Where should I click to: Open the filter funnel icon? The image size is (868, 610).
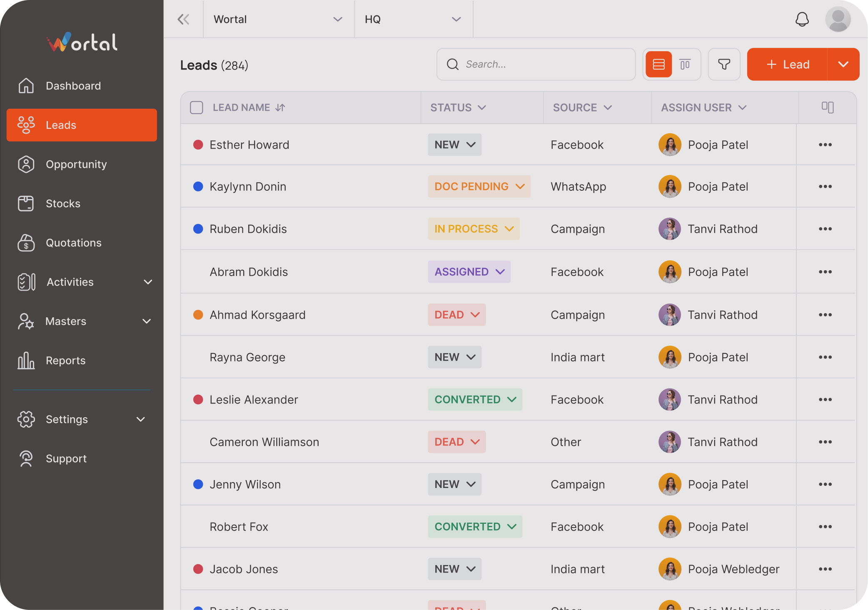pyautogui.click(x=724, y=64)
